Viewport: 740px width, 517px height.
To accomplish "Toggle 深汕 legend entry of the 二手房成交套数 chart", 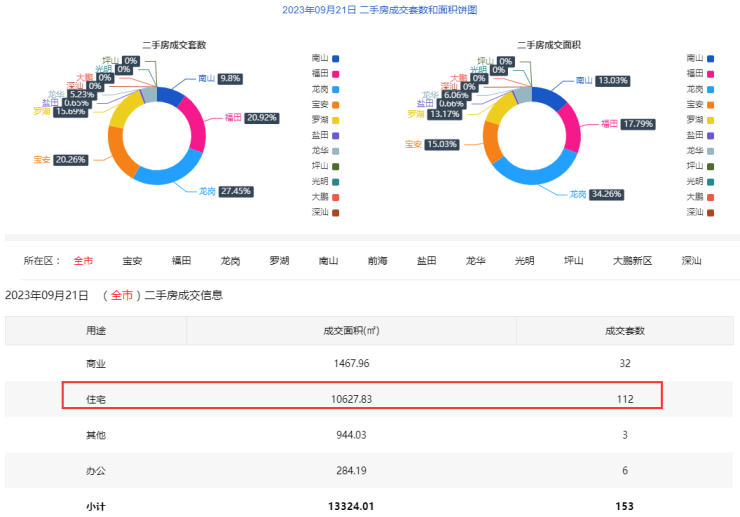I will [326, 212].
